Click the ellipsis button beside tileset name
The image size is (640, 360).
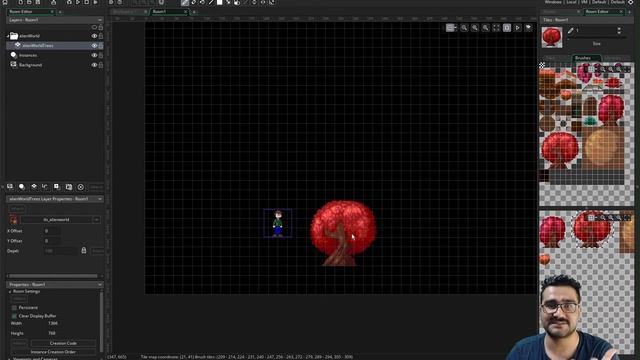[x=96, y=220]
